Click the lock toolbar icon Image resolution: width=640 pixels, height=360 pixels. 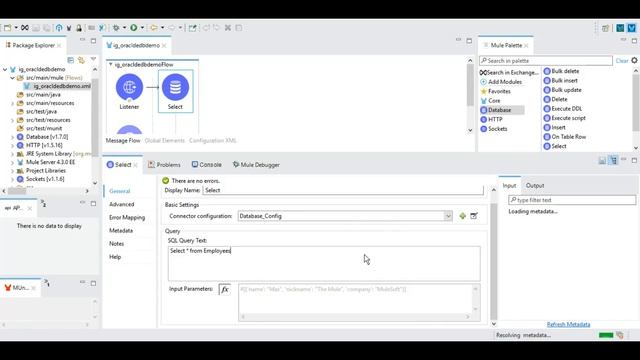[79, 28]
